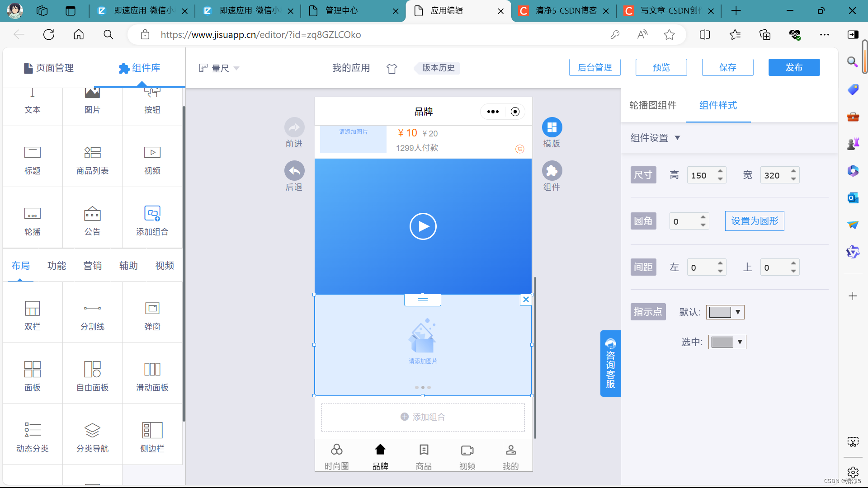The height and width of the screenshot is (488, 868).
Task: Click the 后退 undo arrow
Action: click(x=294, y=171)
